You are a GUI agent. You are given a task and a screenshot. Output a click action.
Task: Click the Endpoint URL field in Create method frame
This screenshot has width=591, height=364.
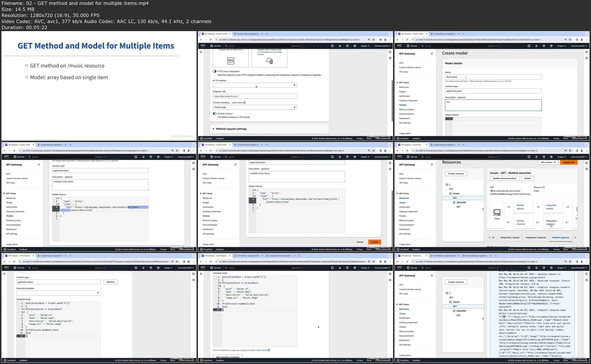[x=255, y=96]
